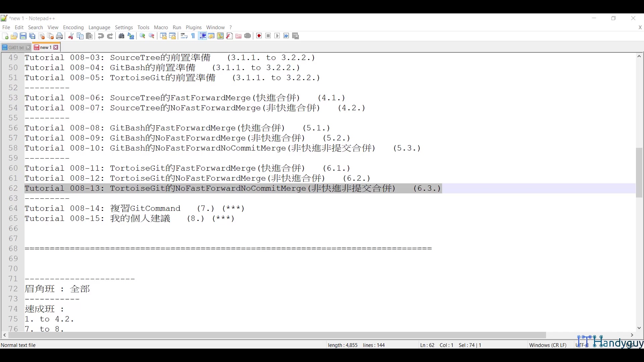Click UTF-8 in the status bar

click(x=581, y=345)
